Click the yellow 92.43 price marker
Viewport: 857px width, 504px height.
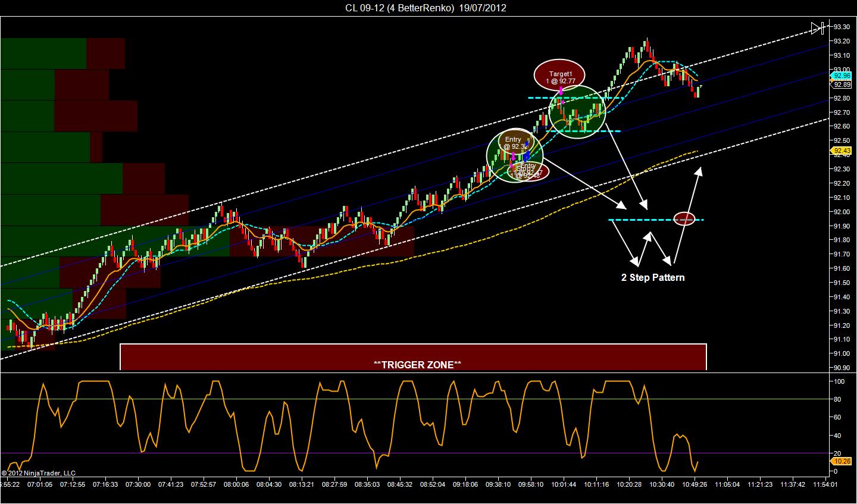[x=842, y=151]
